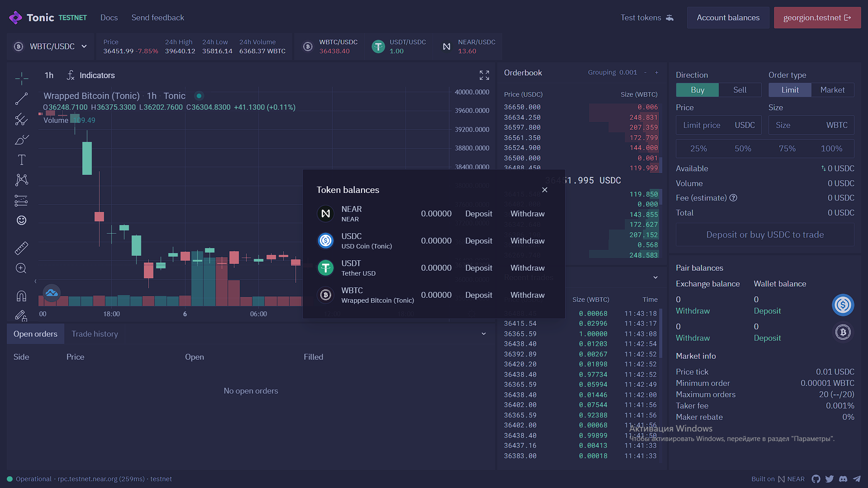Select the trend line drawing tool
Screen dimensions: 868x488
[x=21, y=99]
